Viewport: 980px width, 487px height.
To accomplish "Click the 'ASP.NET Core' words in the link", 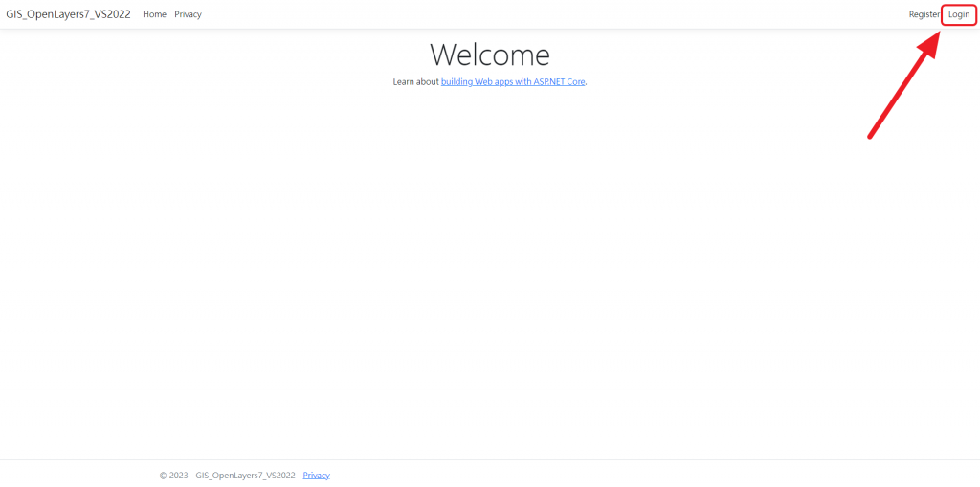I will pos(559,82).
